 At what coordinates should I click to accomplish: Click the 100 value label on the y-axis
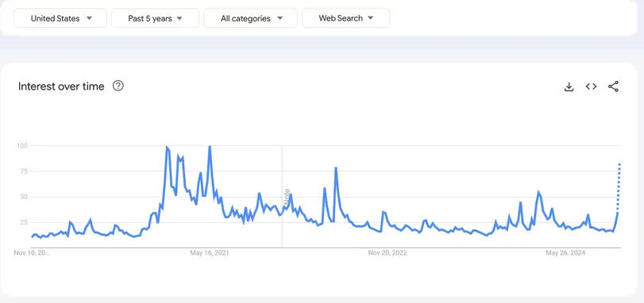click(21, 146)
